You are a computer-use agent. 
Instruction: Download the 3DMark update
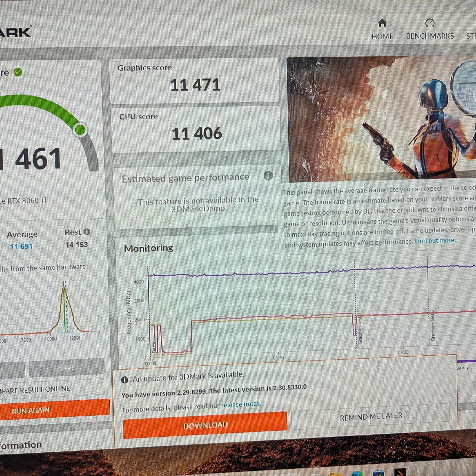click(x=205, y=425)
